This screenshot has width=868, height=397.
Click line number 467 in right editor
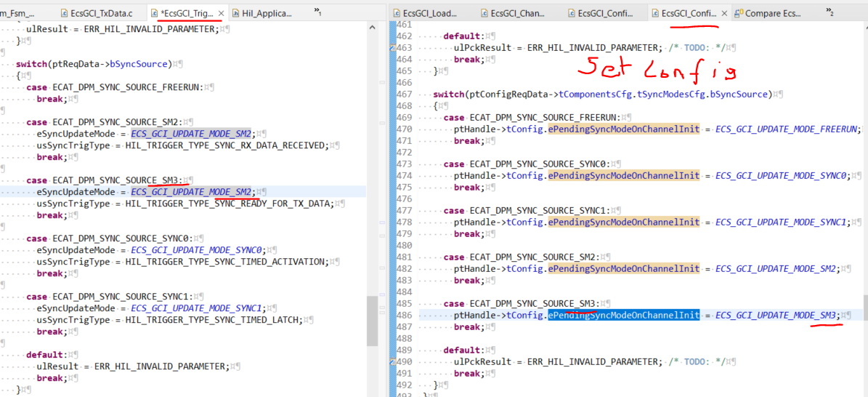click(405, 95)
